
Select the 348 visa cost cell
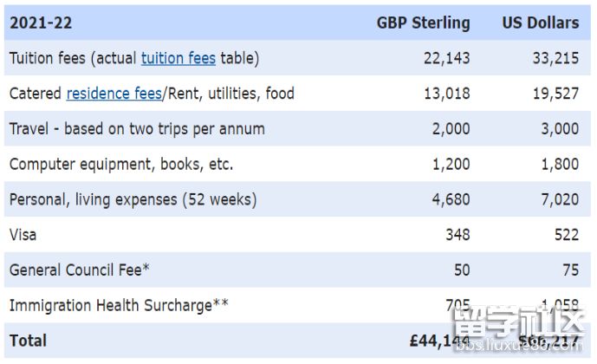(x=457, y=235)
